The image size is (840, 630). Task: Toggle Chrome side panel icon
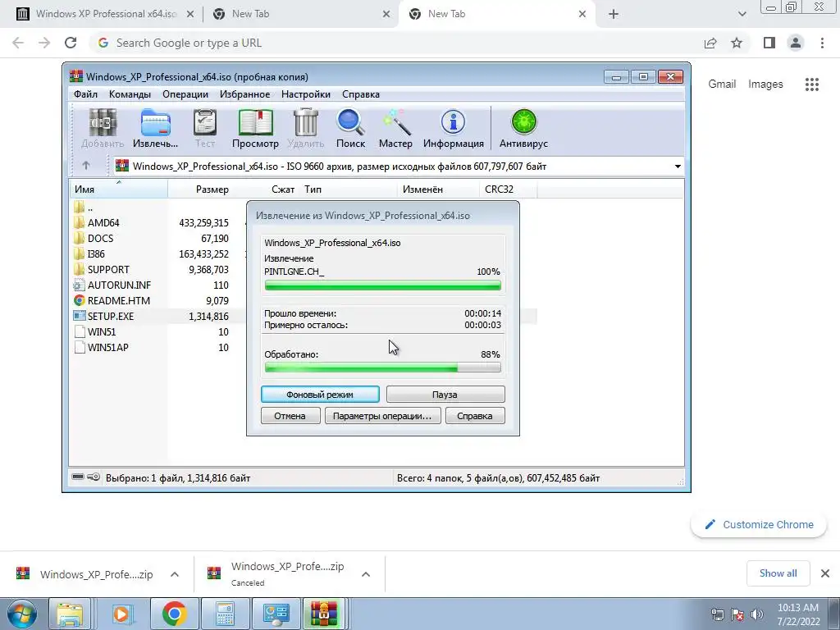coord(769,43)
